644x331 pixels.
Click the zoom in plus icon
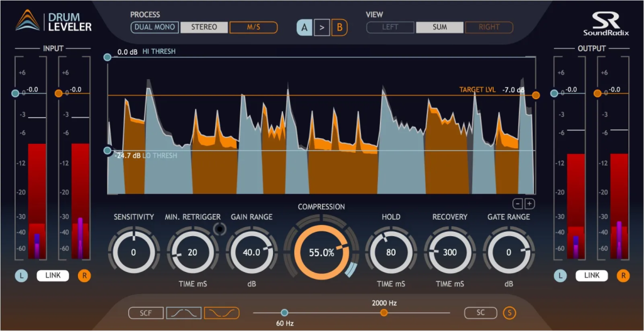(530, 203)
